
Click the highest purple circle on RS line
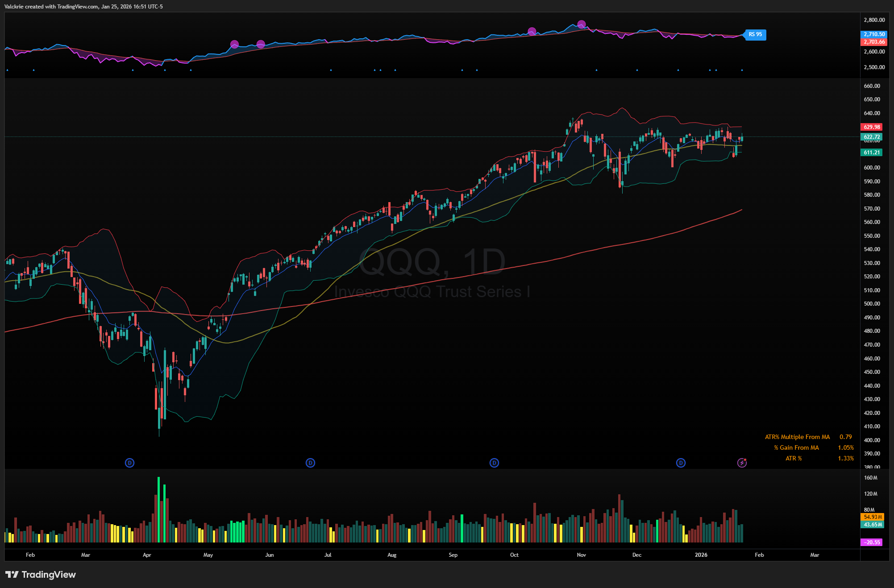coord(581,24)
